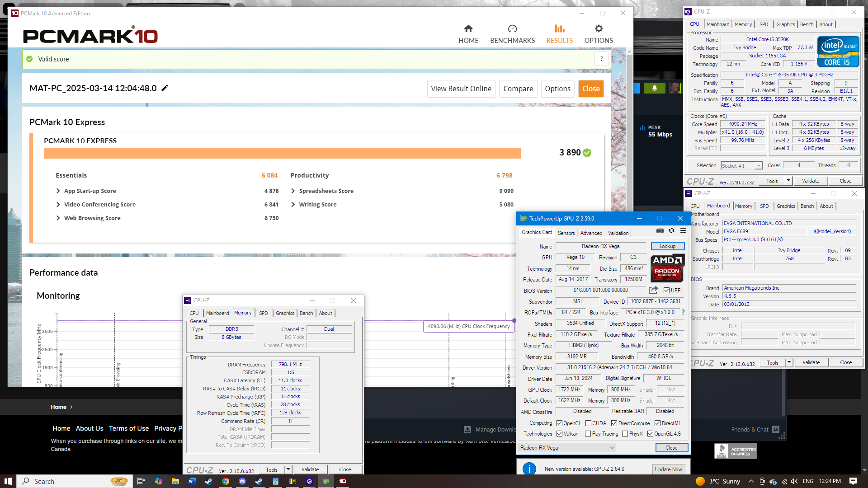Toggle the UEFI checkbox in GPU-Z
868x488 pixels.
[x=666, y=291]
